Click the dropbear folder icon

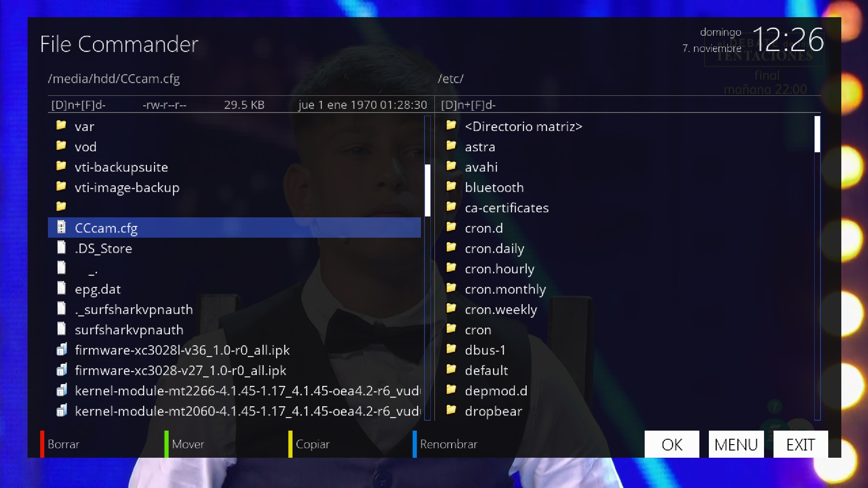tap(451, 410)
